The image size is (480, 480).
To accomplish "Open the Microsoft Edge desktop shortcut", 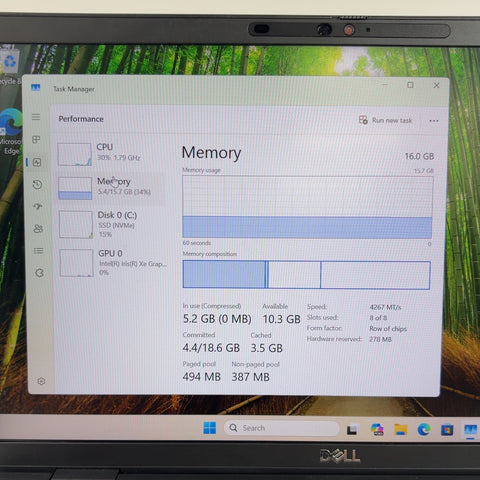I will click(11, 132).
